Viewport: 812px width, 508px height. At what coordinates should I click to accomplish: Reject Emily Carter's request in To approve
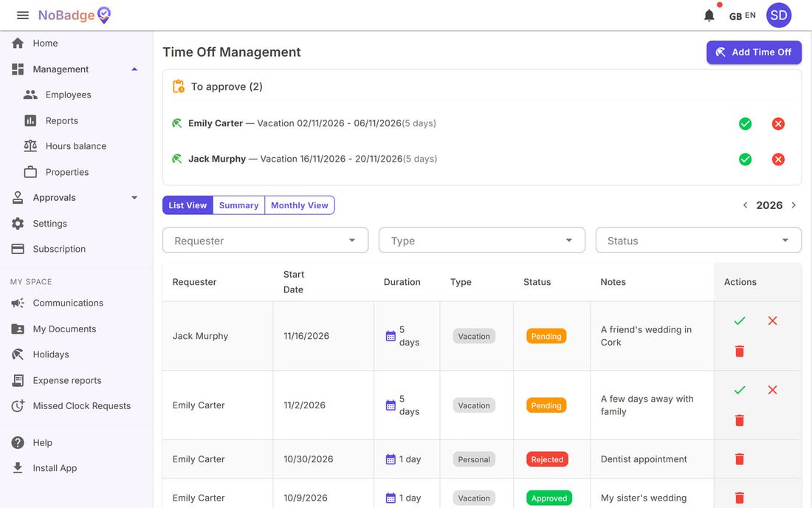tap(778, 124)
